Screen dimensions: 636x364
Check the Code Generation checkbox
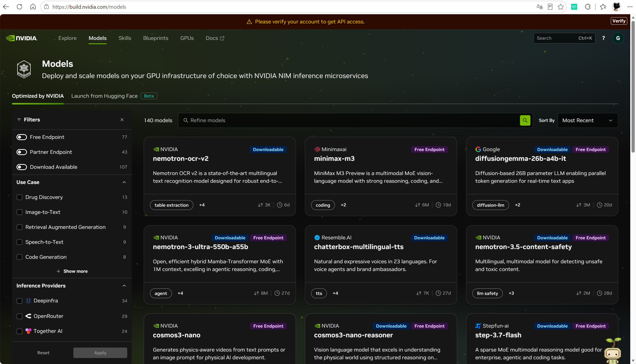(x=19, y=257)
